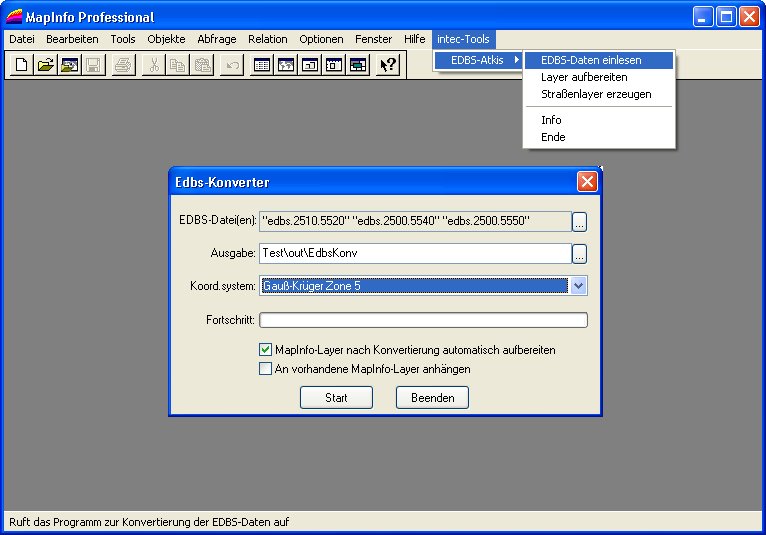Image resolution: width=766 pixels, height=535 pixels.
Task: Click the Ausgabe path input field
Action: pos(415,253)
